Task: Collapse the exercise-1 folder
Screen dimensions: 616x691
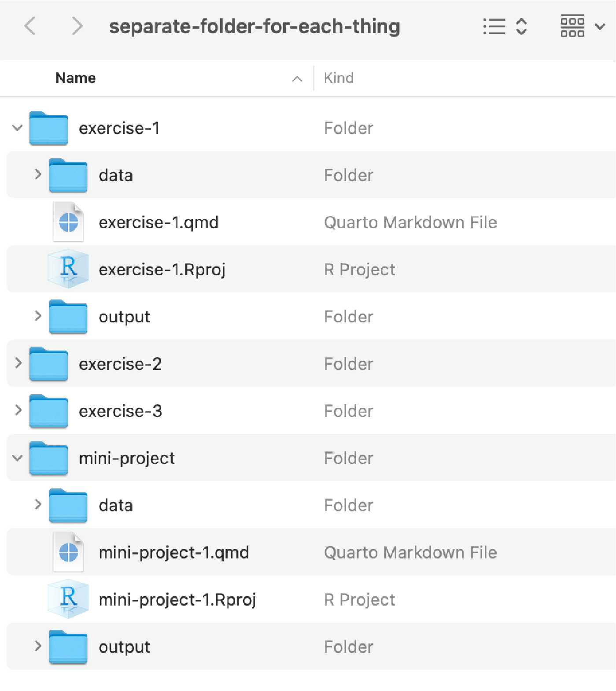Action: [18, 128]
